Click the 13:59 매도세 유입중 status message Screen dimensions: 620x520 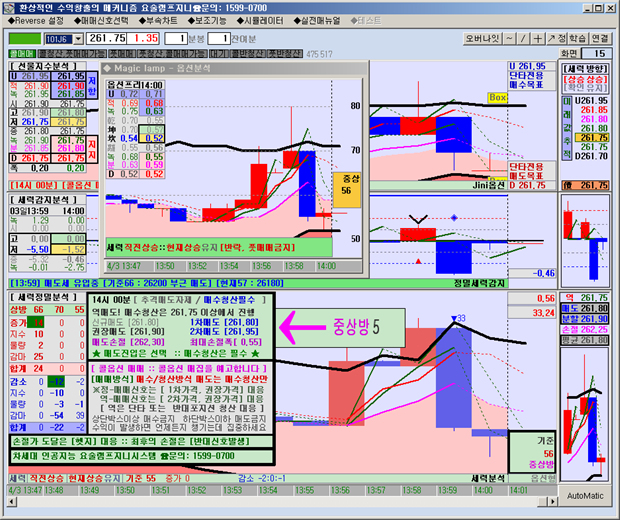(146, 283)
